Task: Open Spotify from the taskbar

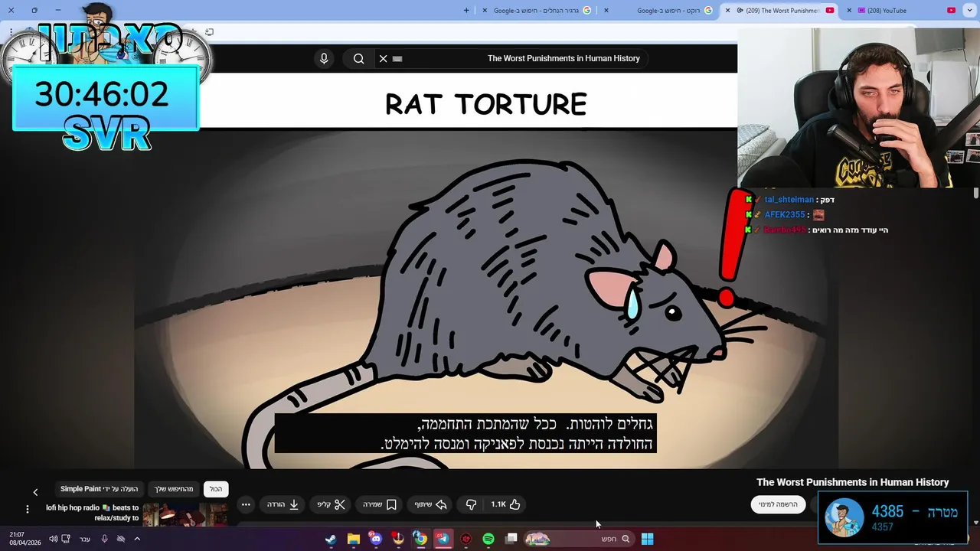Action: [x=488, y=539]
